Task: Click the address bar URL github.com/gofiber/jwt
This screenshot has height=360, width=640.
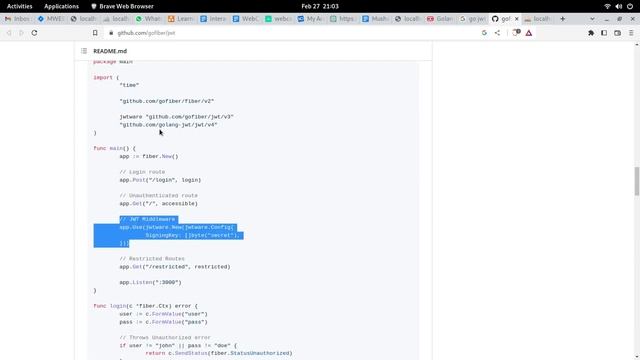Action: click(x=146, y=33)
